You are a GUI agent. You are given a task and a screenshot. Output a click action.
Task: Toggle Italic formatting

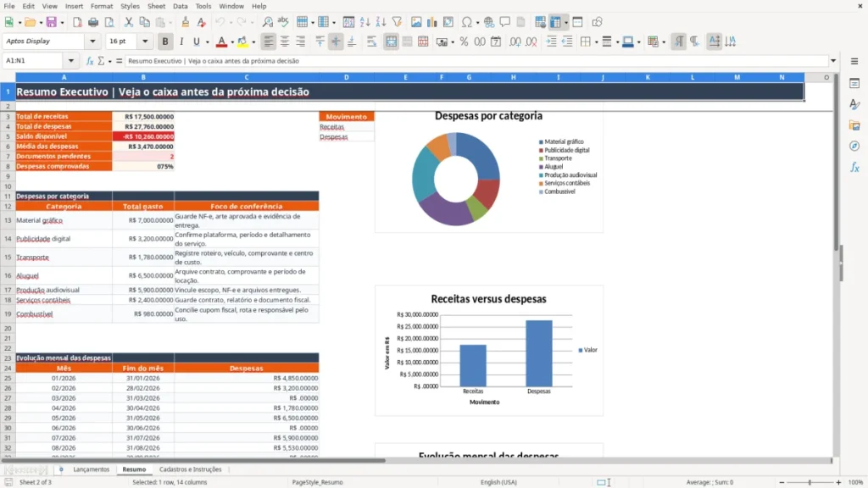click(181, 42)
